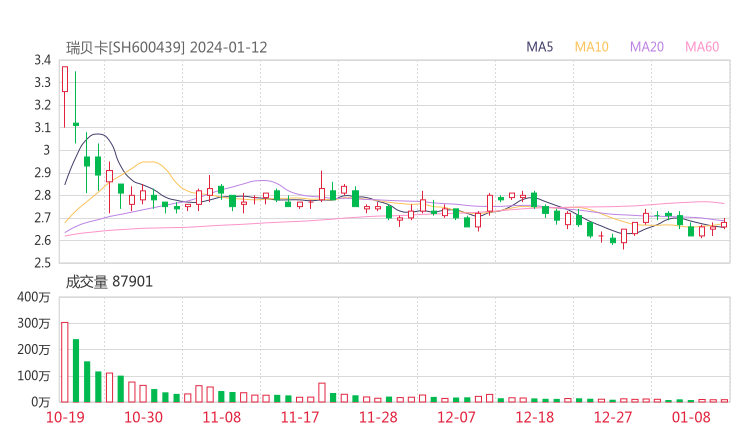
Task: Select the MA20 legend label
Action: coord(647,47)
